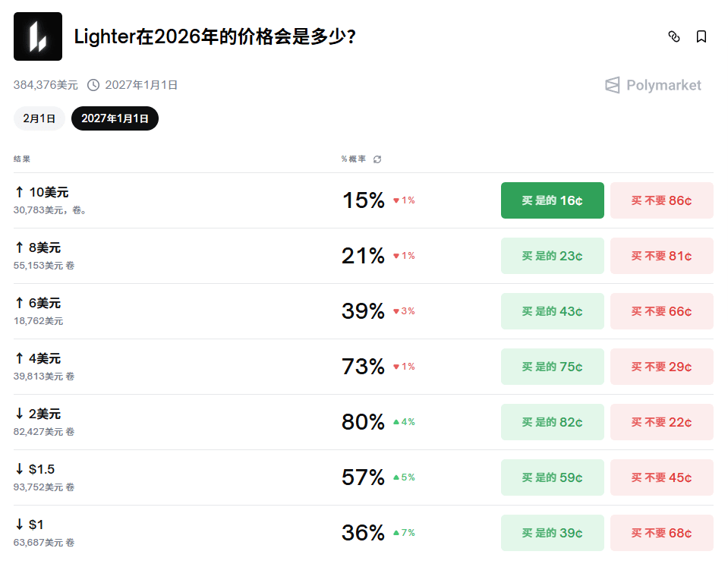Open the ↓ $1 outcome label

(30, 525)
